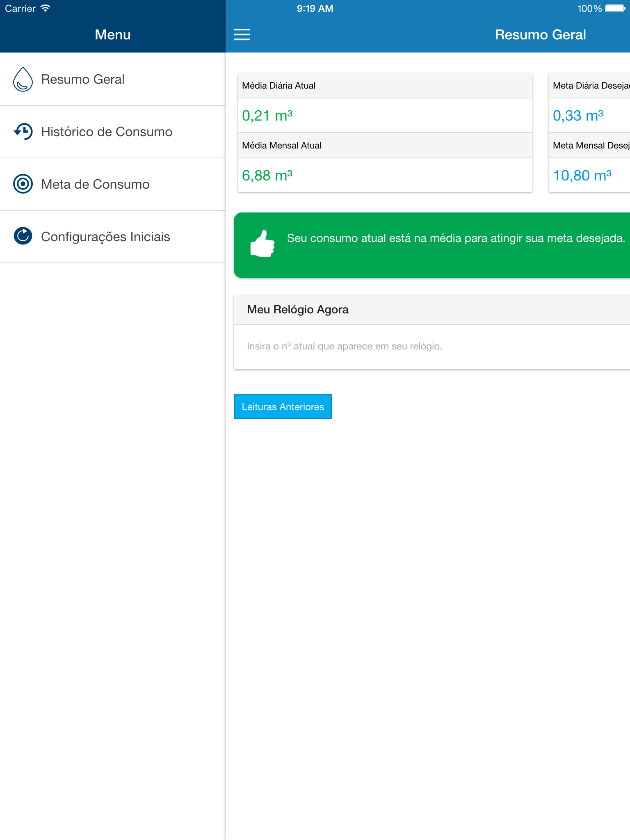Click the history clock icon
Image resolution: width=630 pixels, height=840 pixels.
coord(23,132)
